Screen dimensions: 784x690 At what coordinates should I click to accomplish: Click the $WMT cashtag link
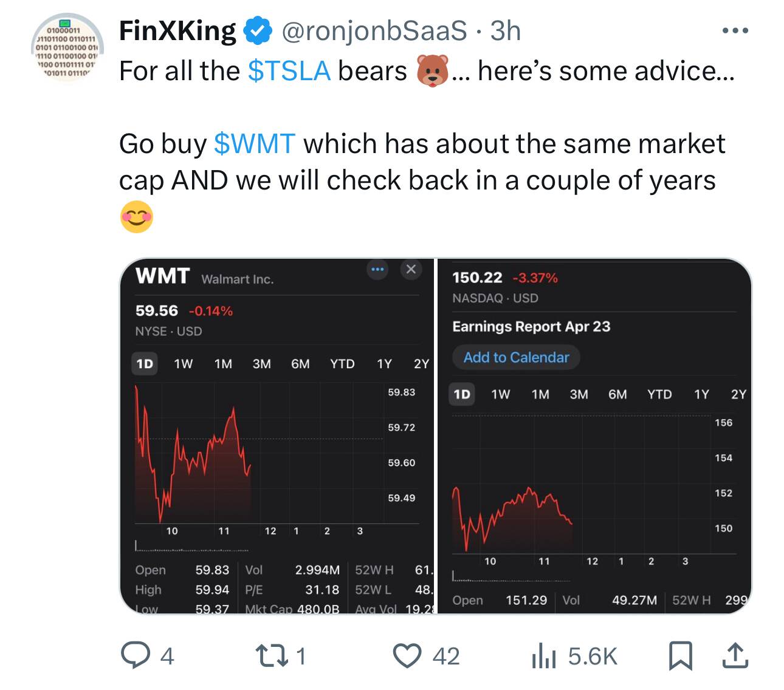click(255, 144)
